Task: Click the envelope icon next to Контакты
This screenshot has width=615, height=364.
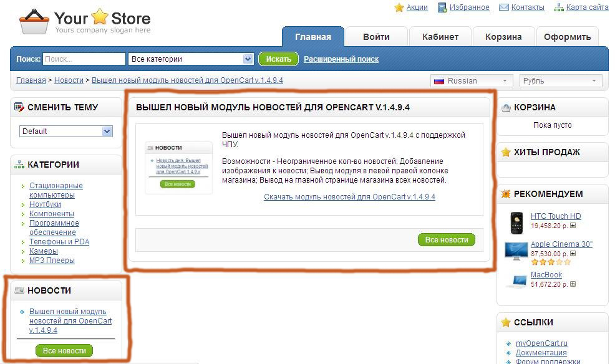Action: pyautogui.click(x=503, y=7)
